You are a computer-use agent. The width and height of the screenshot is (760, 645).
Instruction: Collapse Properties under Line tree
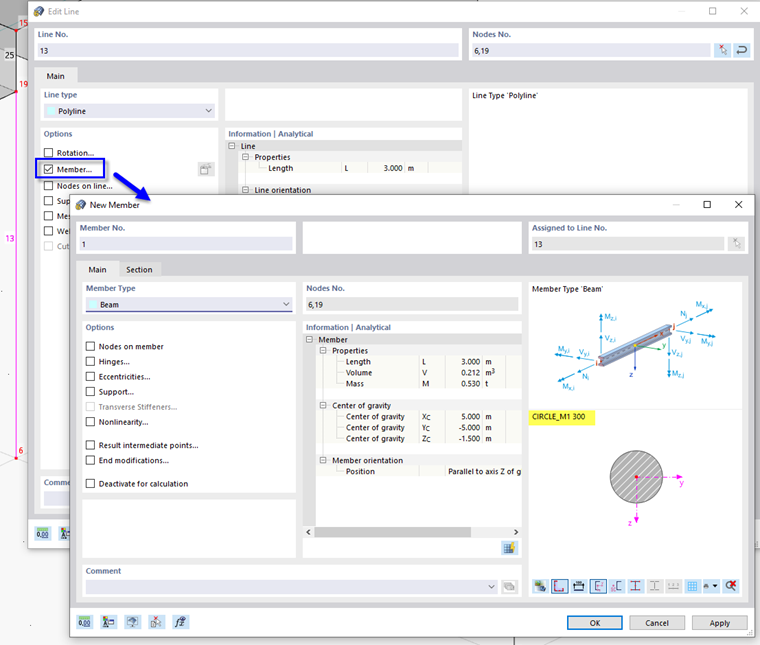pos(245,157)
